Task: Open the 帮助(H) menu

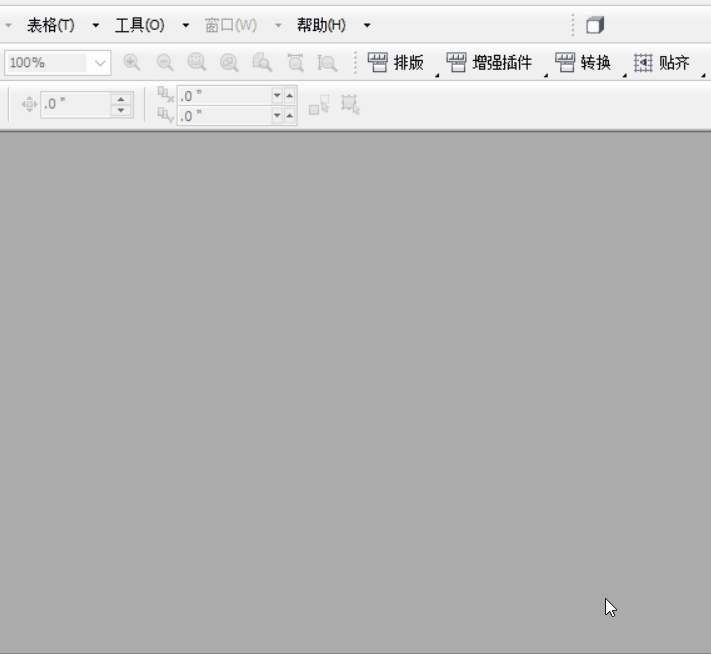Action: (x=321, y=25)
